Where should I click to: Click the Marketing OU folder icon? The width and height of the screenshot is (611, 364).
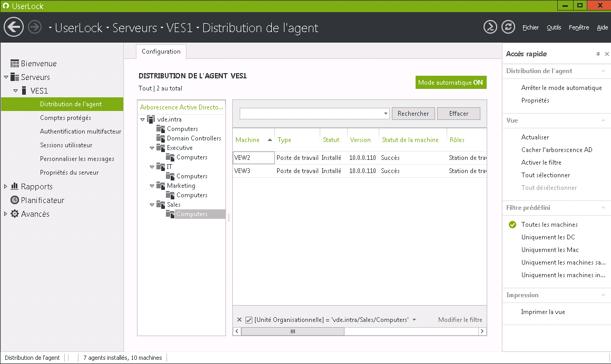click(161, 186)
